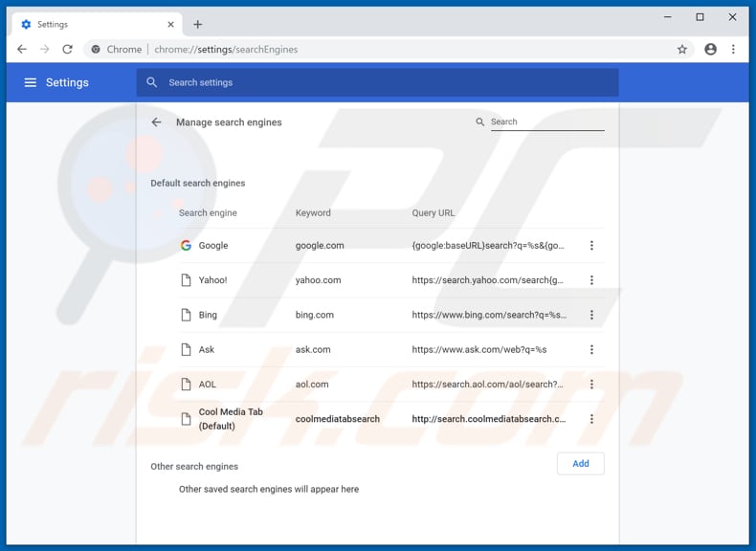The image size is (756, 551).
Task: Click the Chrome site info icon
Action: (x=96, y=49)
